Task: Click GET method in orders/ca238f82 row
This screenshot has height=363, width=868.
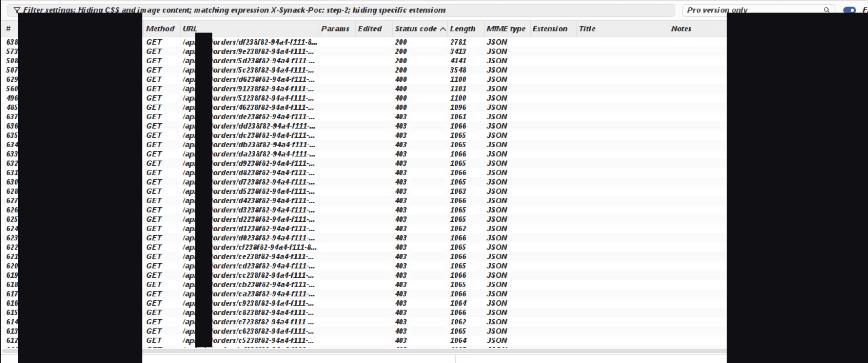Action: (154, 294)
